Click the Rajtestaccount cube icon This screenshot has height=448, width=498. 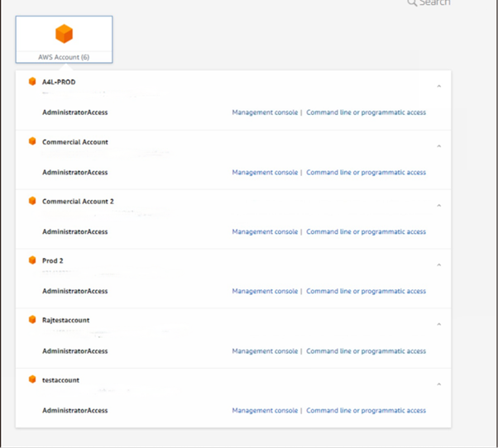(32, 320)
